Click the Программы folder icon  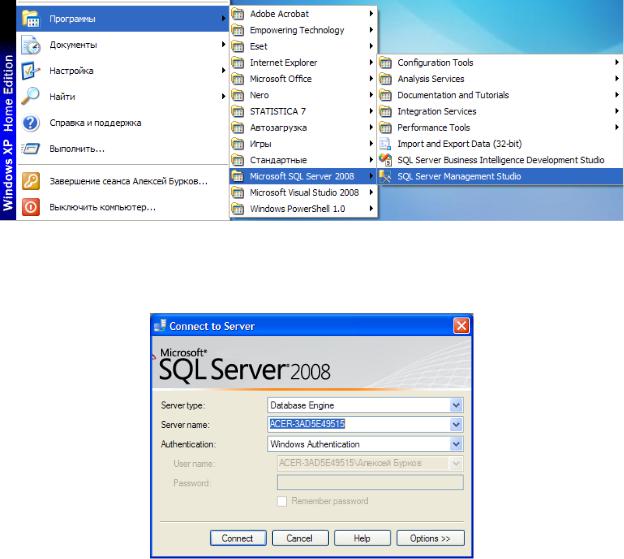click(x=31, y=18)
